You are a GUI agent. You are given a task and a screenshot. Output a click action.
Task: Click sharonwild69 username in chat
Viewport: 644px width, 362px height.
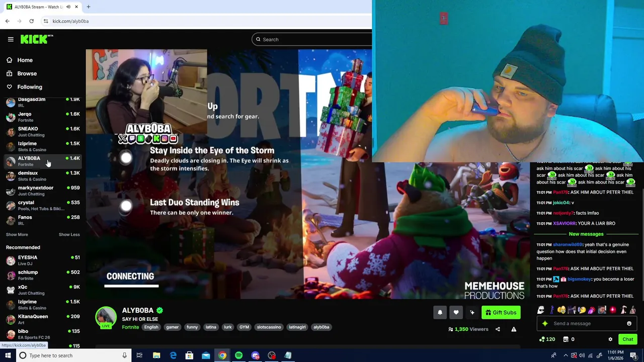pos(567,245)
